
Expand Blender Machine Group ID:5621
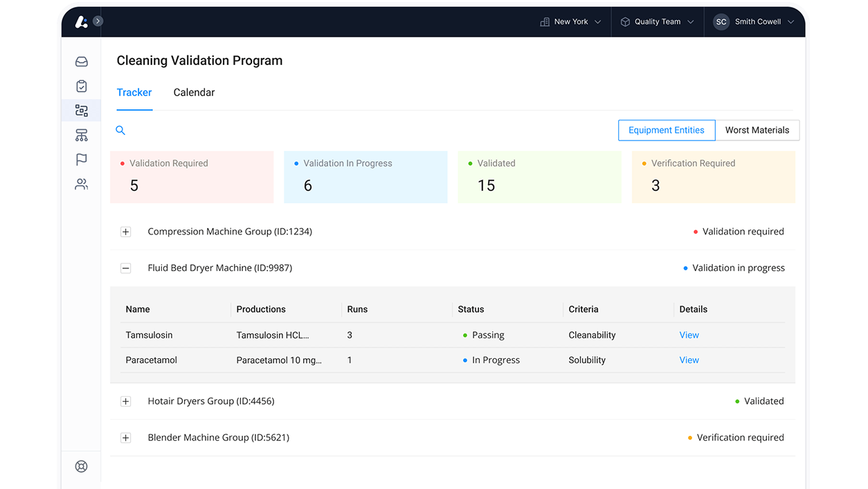pos(125,437)
